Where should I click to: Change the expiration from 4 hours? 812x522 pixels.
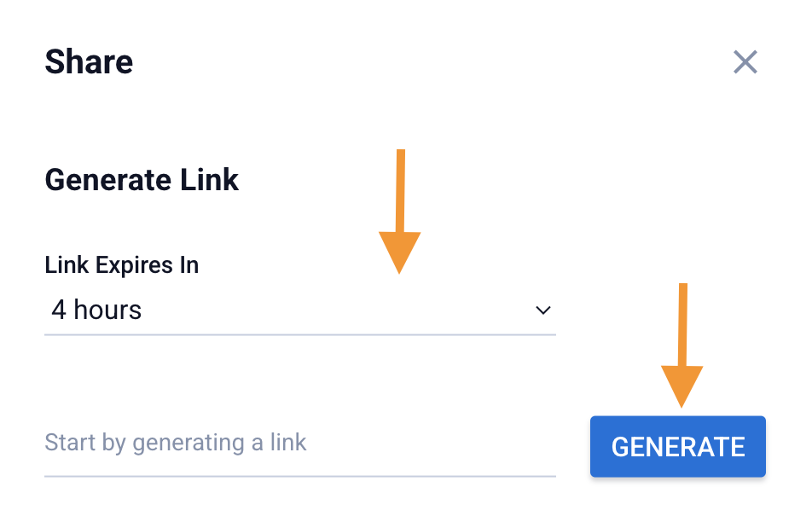click(x=299, y=310)
